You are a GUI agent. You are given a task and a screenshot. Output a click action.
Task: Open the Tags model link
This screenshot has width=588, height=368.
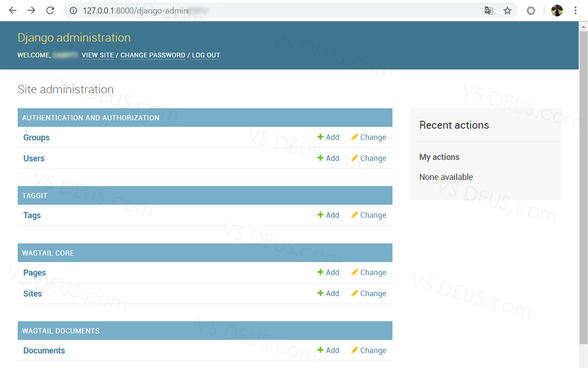click(x=32, y=215)
